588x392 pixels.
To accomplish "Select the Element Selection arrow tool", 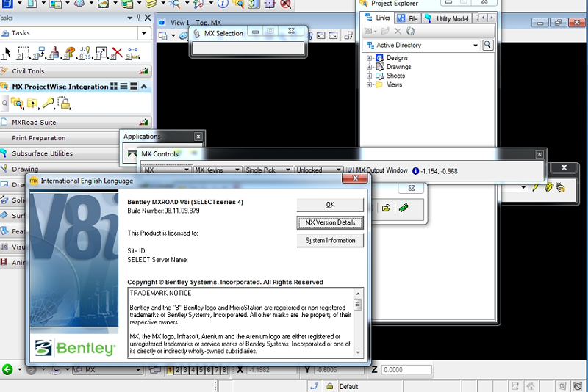I will coord(7,53).
